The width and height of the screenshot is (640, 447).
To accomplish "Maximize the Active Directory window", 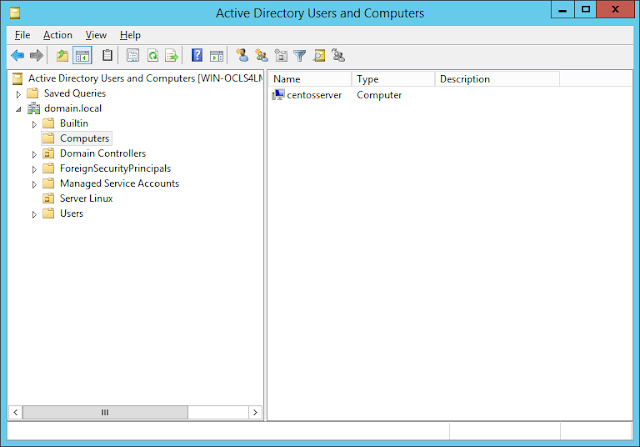I will tap(585, 10).
